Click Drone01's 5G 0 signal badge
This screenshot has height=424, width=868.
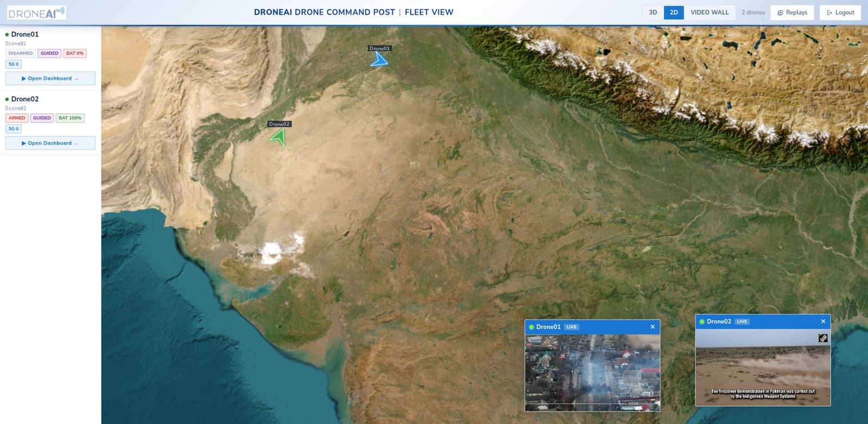coord(14,64)
